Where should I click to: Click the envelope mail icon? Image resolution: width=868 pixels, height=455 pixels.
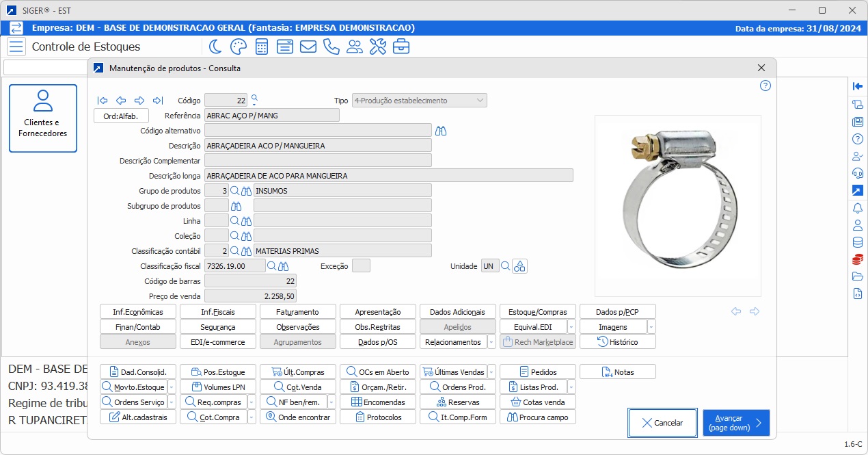308,47
